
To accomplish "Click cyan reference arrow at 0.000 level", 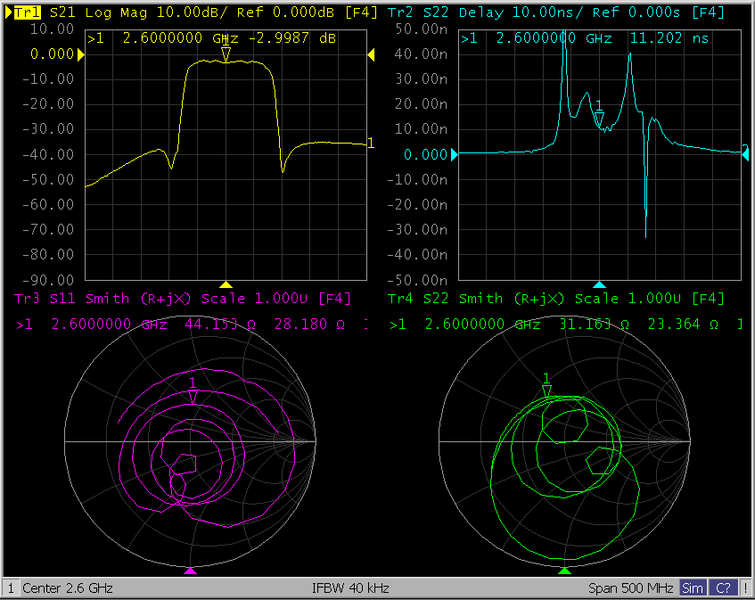I will (x=454, y=155).
